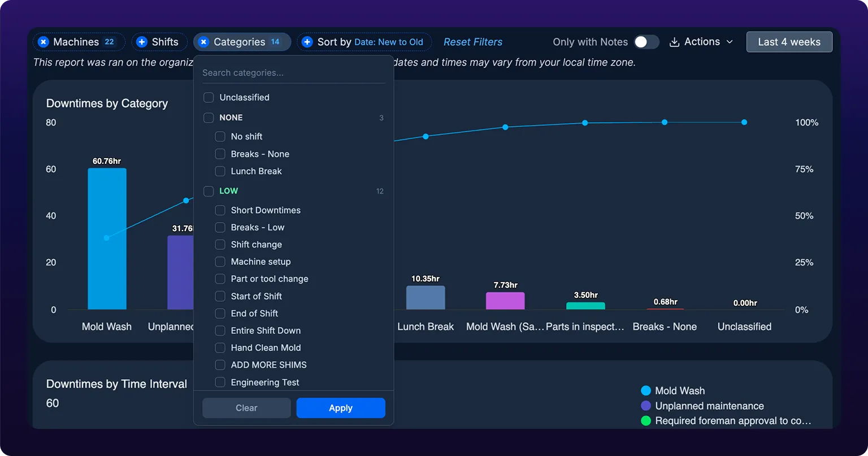Click the plus icon beside Sort by
This screenshot has width=868, height=456.
coord(307,42)
